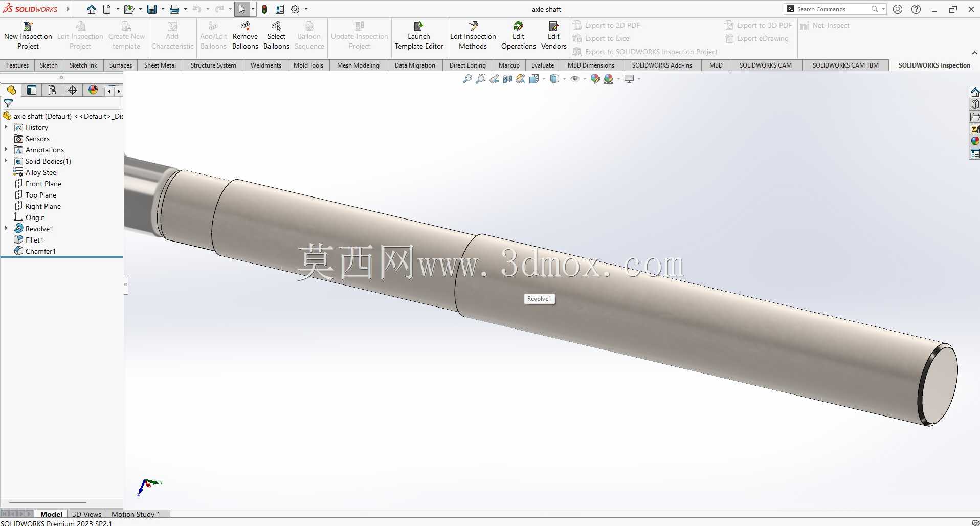Viewport: 980px width, 526px height.
Task: Open Appearances color ball in task pane
Action: point(975,141)
